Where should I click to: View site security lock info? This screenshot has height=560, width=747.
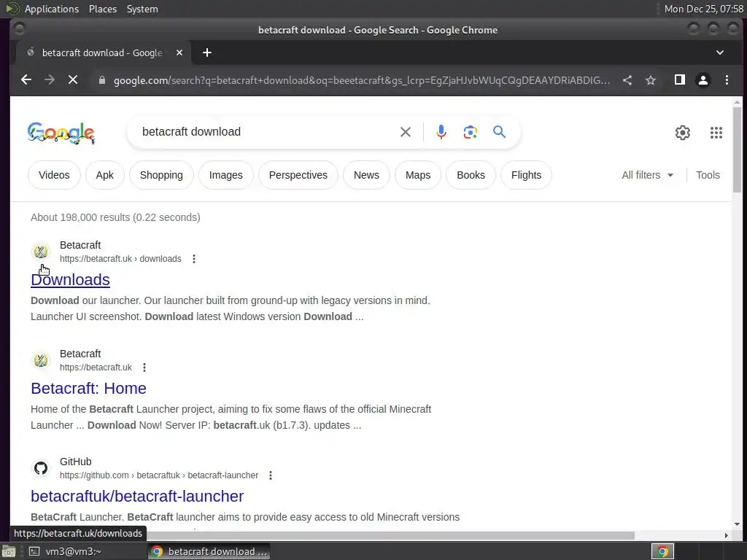pyautogui.click(x=101, y=80)
